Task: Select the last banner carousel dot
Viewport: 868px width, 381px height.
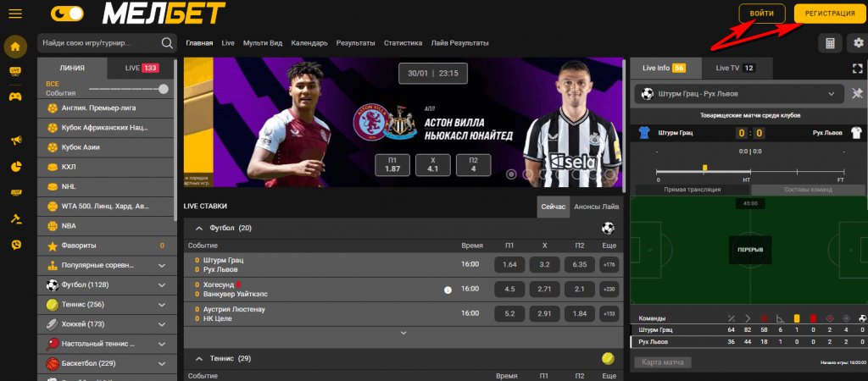Action: pyautogui.click(x=609, y=174)
